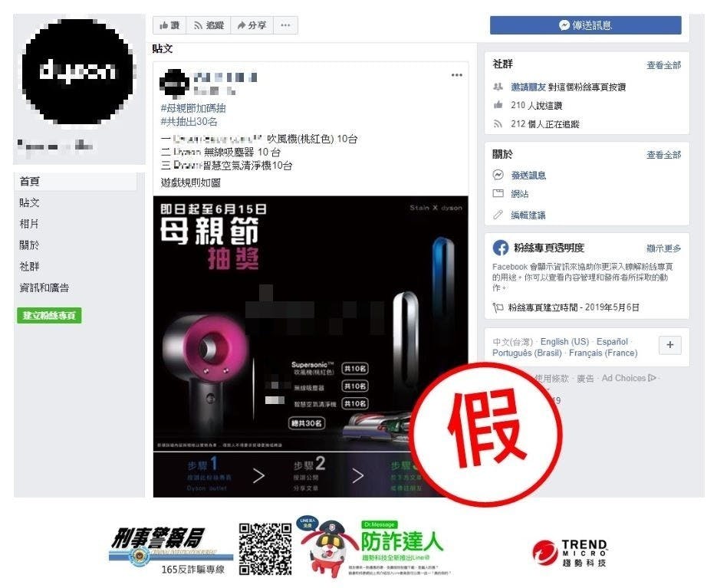Click the 編輯建議 pencil icon
Viewport: 717px width, 588px height.
(x=498, y=215)
